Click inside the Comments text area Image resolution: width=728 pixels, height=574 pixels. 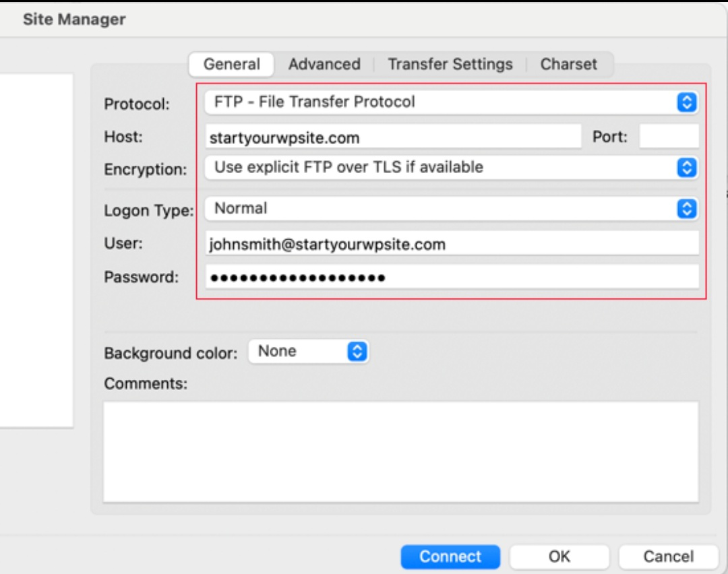tap(400, 452)
